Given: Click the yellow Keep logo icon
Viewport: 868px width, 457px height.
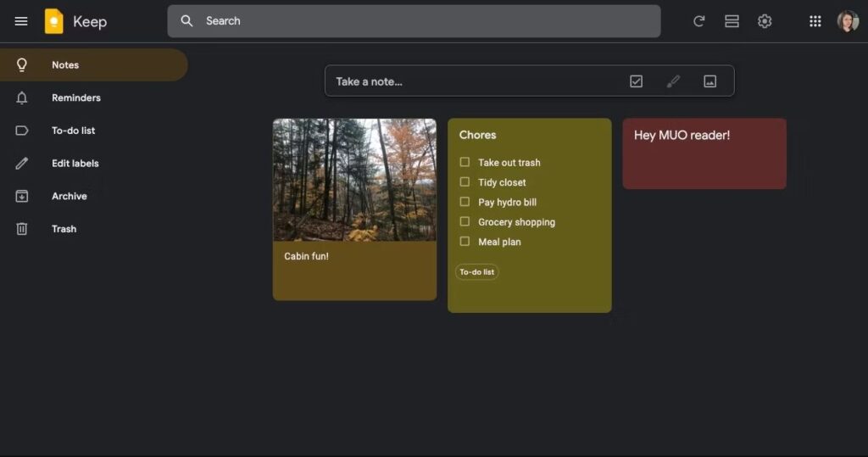Looking at the screenshot, I should pyautogui.click(x=53, y=21).
